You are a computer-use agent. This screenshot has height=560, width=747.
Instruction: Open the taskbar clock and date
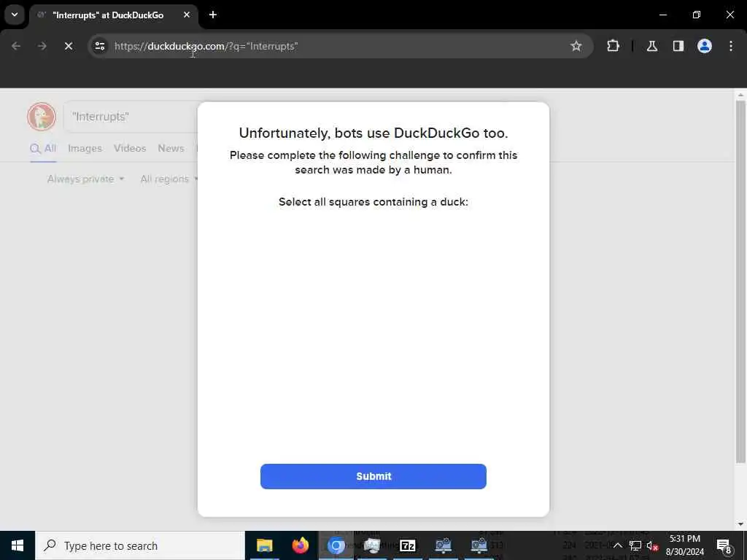684,545
